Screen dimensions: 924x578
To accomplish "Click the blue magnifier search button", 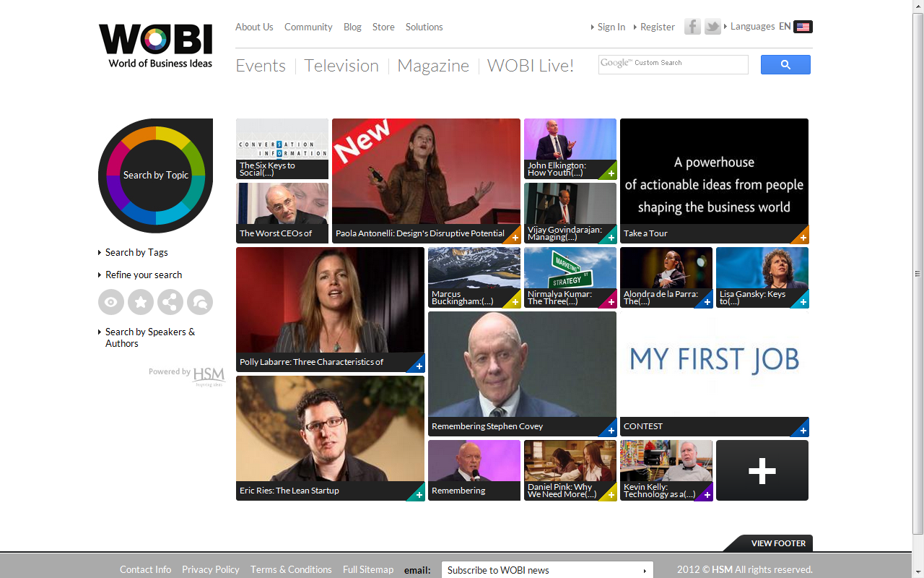I will [785, 65].
